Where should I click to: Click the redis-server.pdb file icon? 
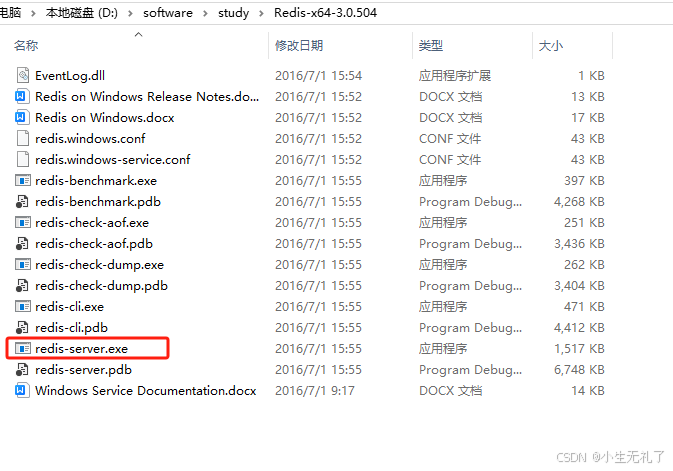pos(23,370)
